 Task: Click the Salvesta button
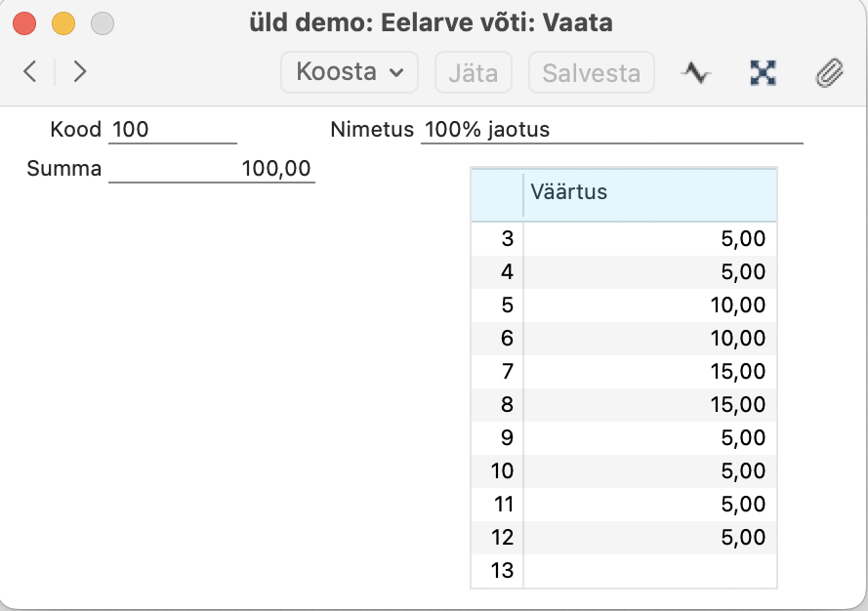591,72
